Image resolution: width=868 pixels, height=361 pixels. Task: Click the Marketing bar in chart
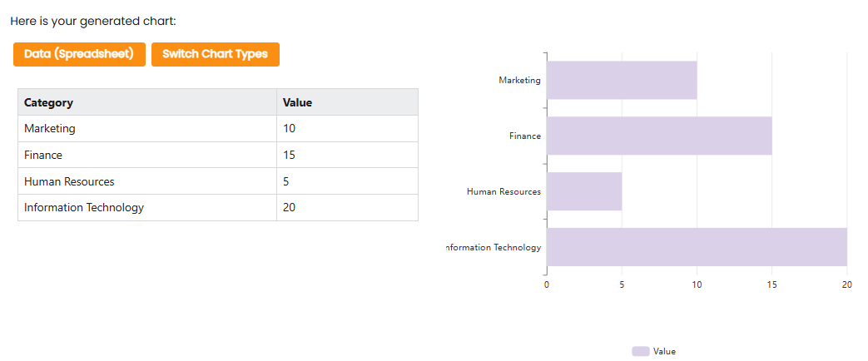point(621,80)
